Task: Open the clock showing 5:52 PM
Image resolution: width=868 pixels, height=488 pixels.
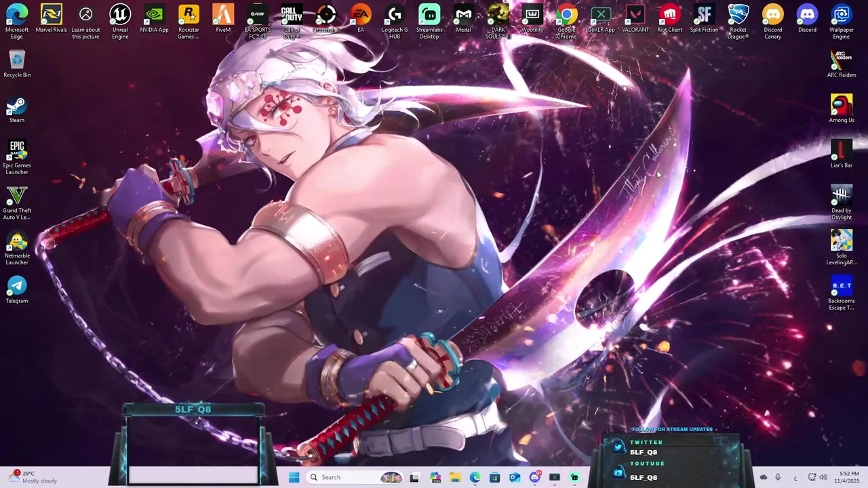Action: (x=848, y=477)
